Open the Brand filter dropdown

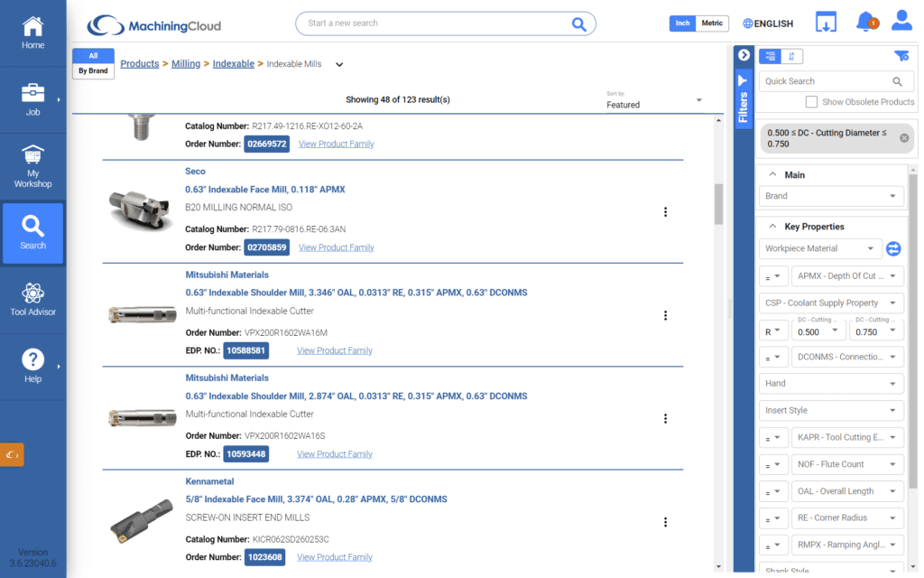[831, 196]
